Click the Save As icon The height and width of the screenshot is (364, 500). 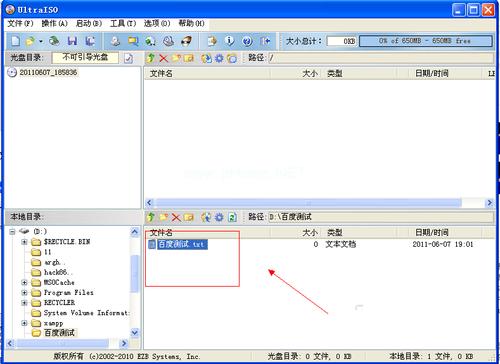(x=90, y=41)
